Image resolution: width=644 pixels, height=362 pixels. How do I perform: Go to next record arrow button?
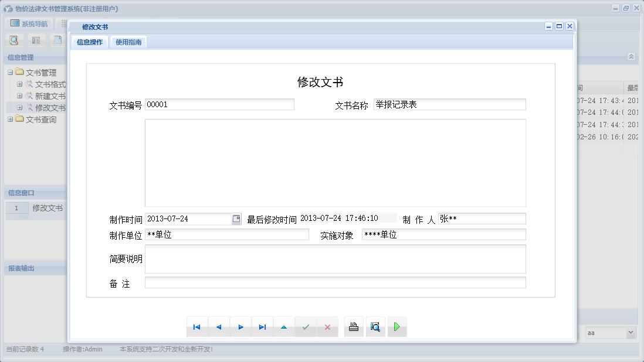240,327
